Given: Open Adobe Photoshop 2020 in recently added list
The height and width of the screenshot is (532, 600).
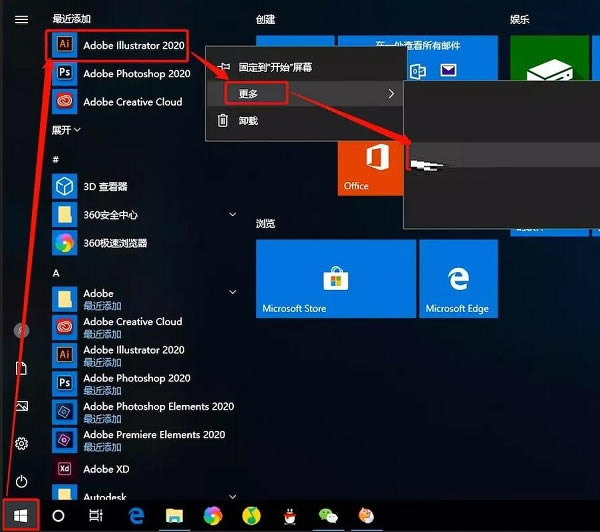Looking at the screenshot, I should (x=135, y=73).
